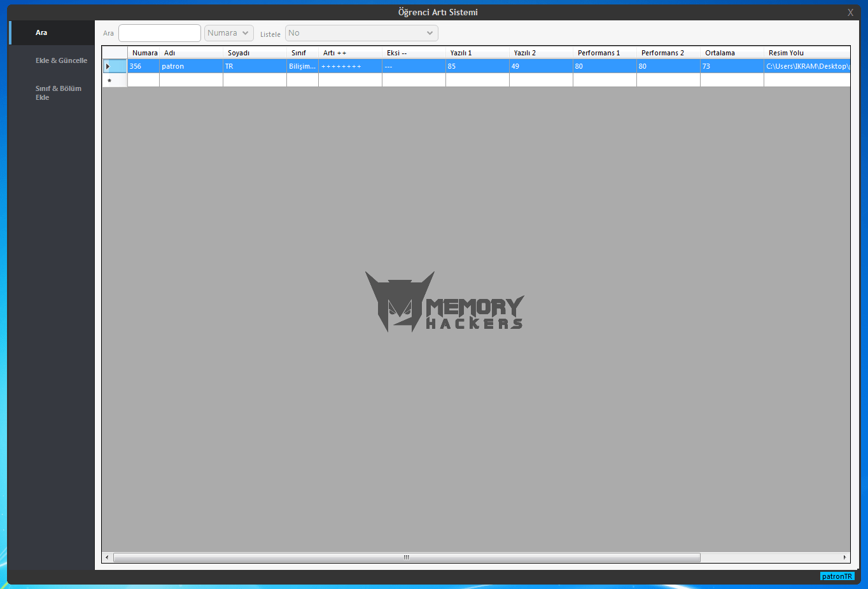Click the horizontal scrollbar left arrow
868x589 pixels.
click(x=107, y=557)
